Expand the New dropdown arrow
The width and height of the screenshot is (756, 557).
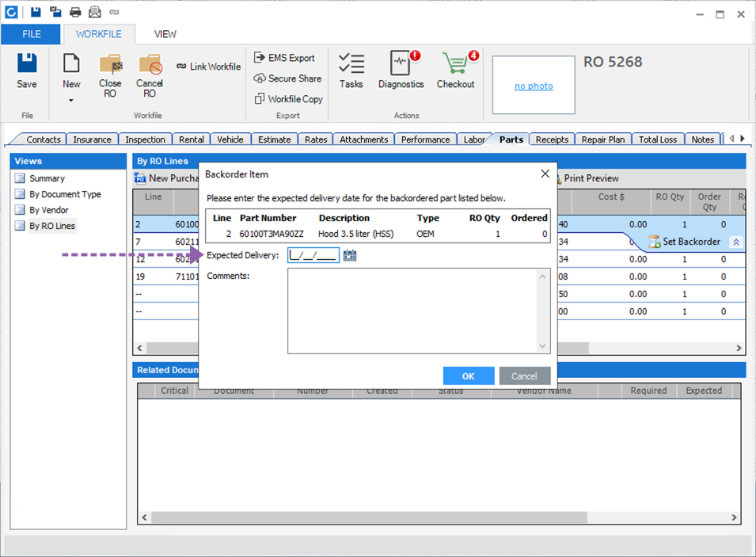point(71,101)
